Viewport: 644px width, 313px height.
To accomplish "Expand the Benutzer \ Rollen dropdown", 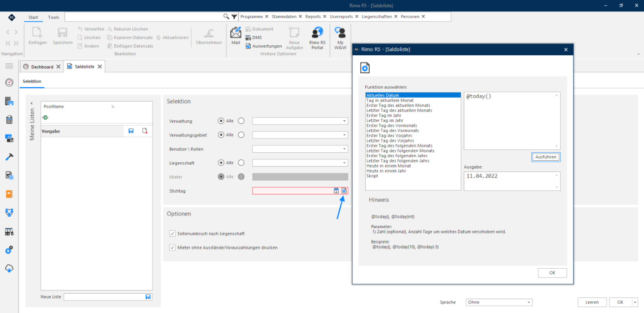I will [345, 149].
